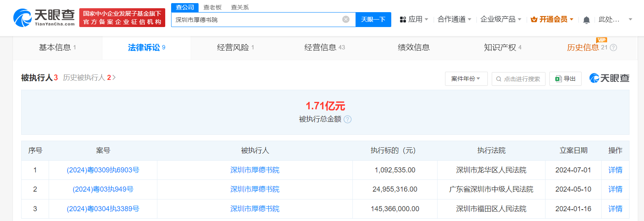The image size is (644, 221).
Task: Click the TianYanCha logo in header
Action: (44, 18)
